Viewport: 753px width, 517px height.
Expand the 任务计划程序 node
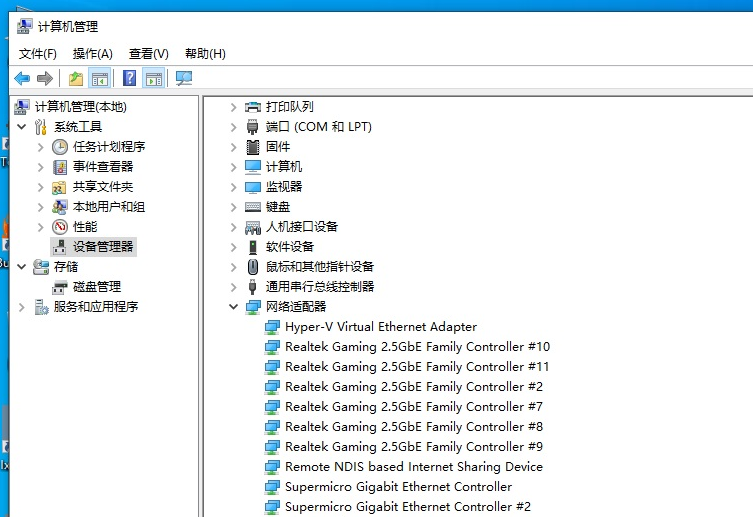(41, 147)
